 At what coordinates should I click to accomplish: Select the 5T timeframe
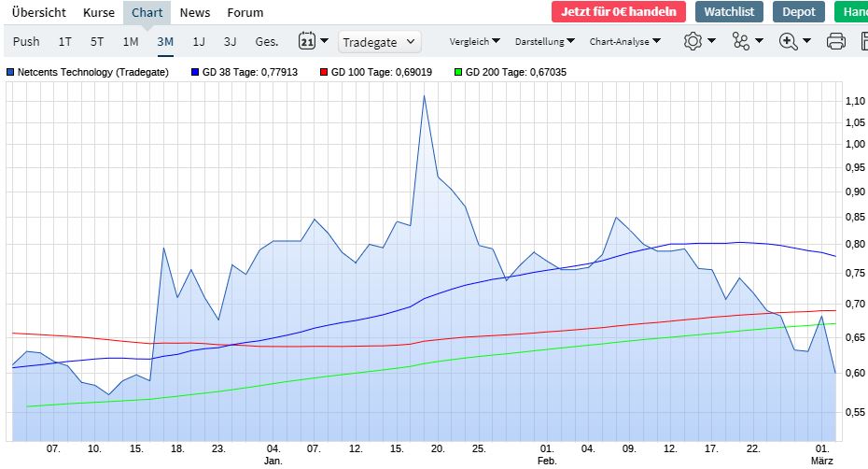[97, 42]
